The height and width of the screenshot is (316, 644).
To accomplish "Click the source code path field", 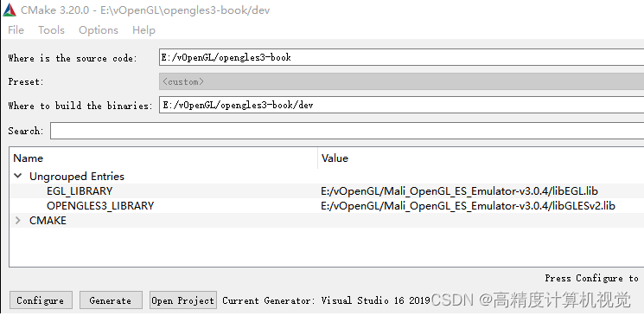I will tap(401, 58).
